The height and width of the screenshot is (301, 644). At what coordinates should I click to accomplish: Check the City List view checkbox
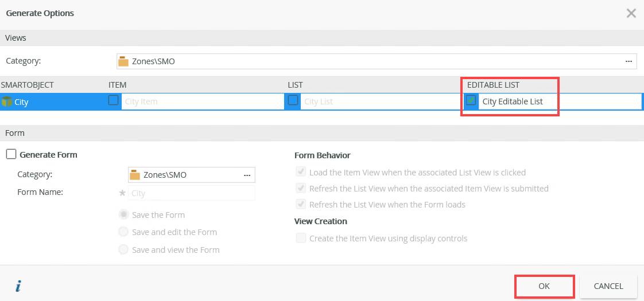[293, 100]
